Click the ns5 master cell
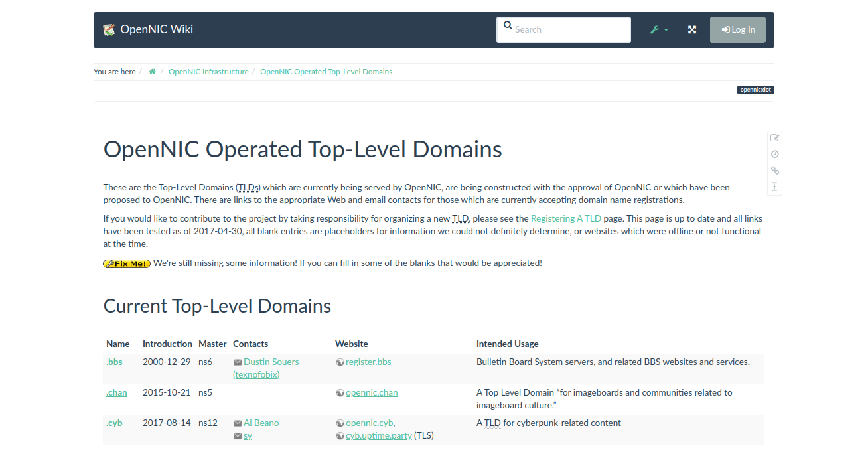Screen dimensions: 868x450 point(205,392)
